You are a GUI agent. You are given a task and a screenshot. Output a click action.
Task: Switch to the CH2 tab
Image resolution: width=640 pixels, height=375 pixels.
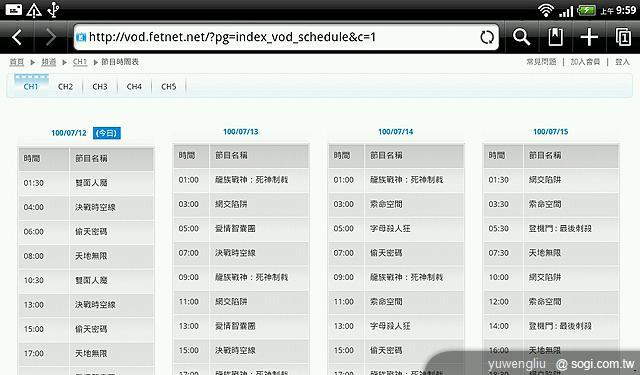point(65,87)
